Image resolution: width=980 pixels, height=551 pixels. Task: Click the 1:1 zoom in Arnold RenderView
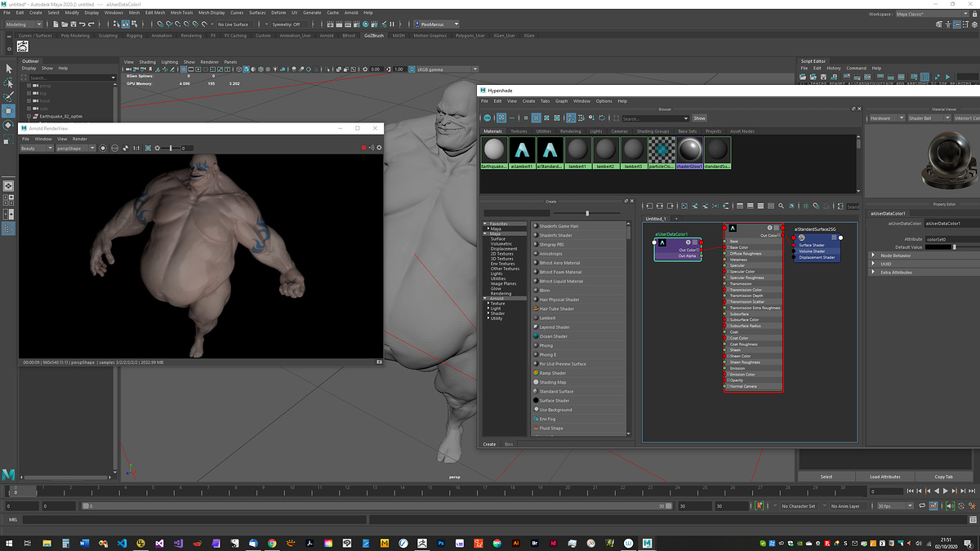coord(136,148)
